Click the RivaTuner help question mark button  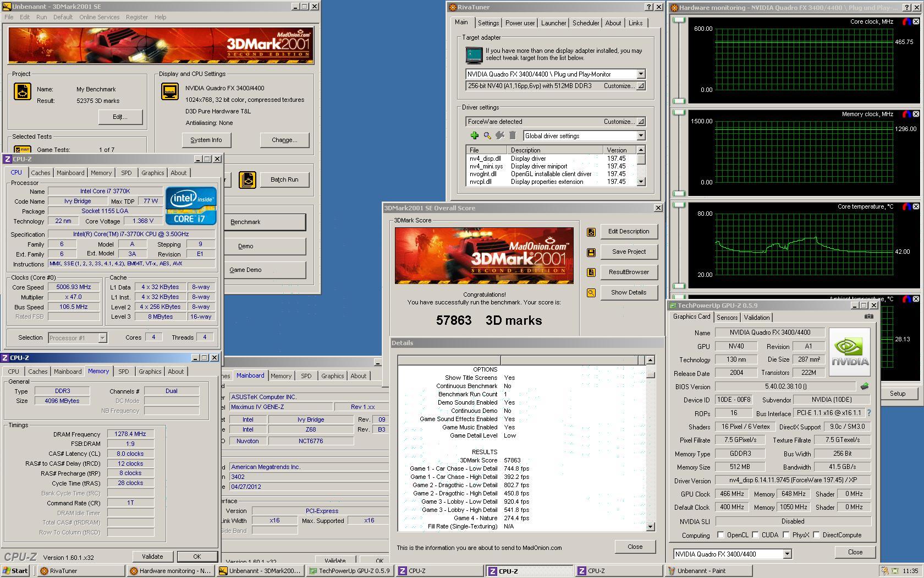(x=648, y=7)
